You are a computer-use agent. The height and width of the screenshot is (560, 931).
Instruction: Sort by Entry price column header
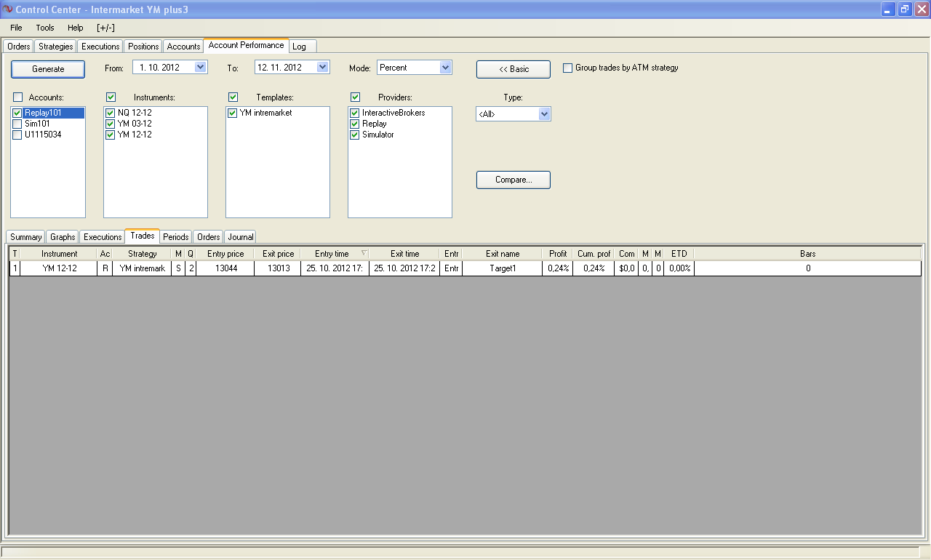point(225,254)
